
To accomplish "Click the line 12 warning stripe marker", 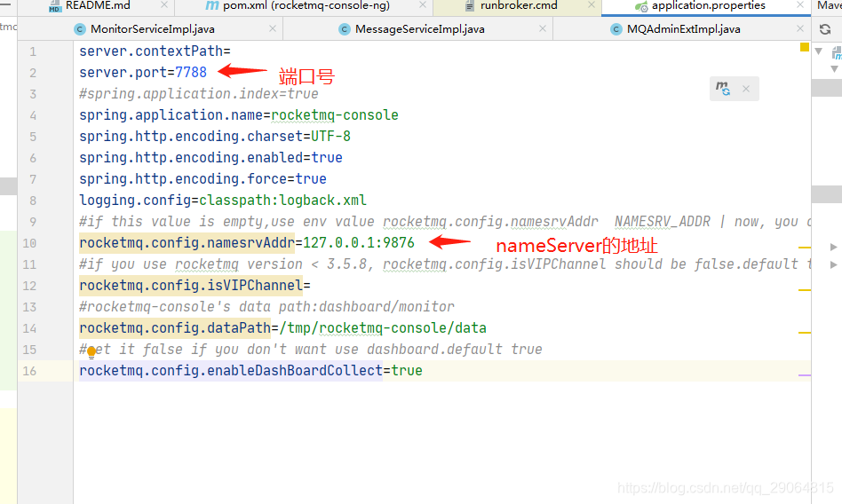I will [x=805, y=290].
